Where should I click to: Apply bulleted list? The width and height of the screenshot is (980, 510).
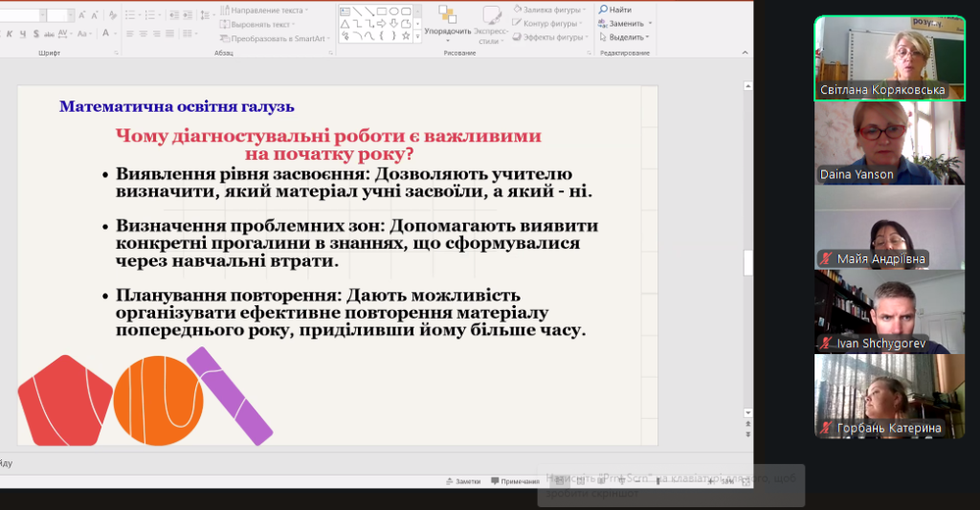tap(130, 15)
